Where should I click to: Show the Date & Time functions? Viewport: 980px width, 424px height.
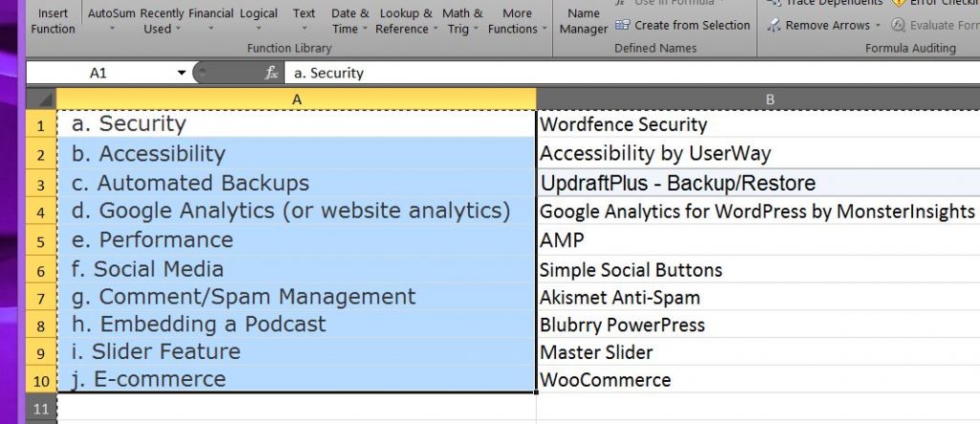tap(349, 21)
